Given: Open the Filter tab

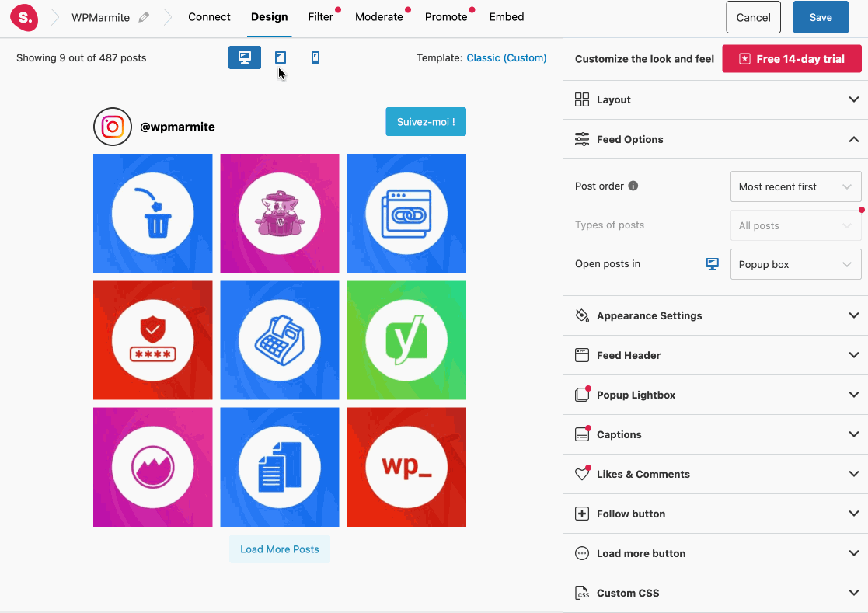Looking at the screenshot, I should click(321, 17).
